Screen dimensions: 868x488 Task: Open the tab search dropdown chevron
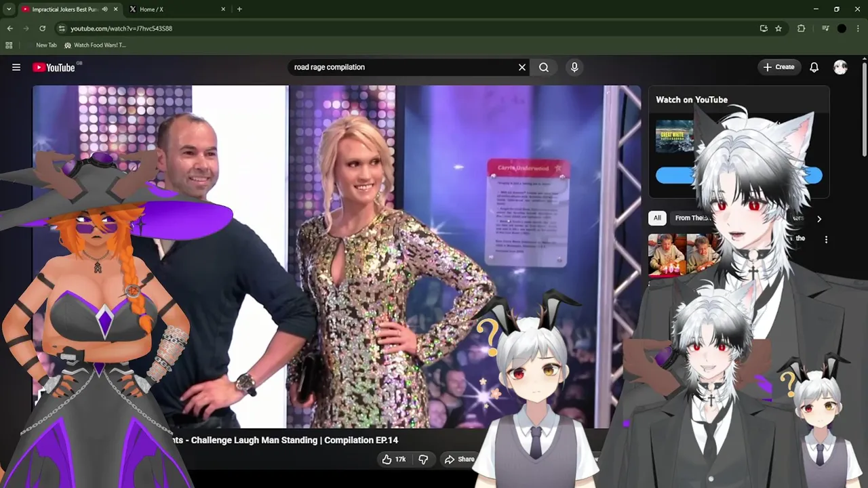[x=9, y=9]
